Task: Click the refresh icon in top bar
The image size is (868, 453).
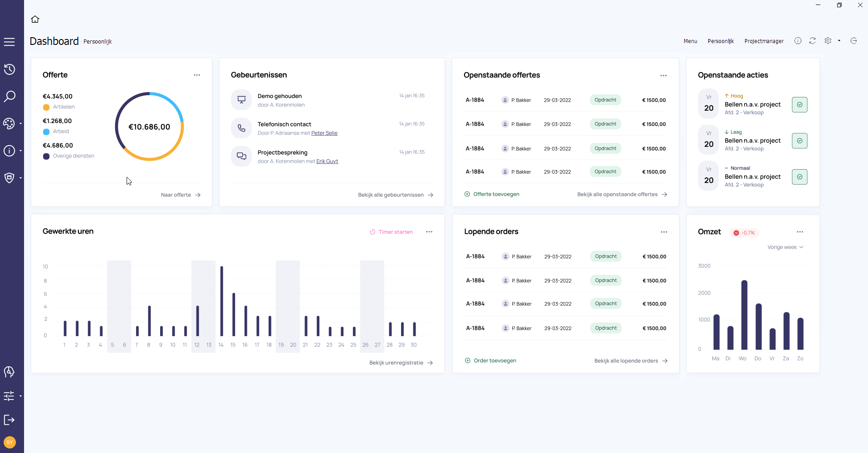Action: (812, 41)
